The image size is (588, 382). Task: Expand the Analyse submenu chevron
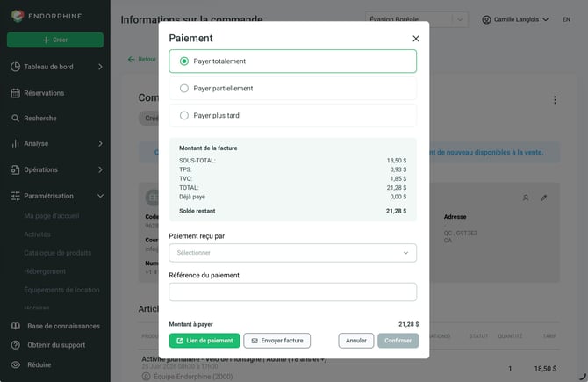tap(101, 143)
